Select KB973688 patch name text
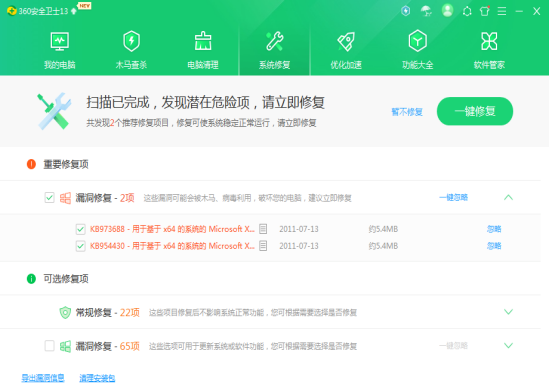Viewport: 550px width, 391px height. click(x=172, y=229)
